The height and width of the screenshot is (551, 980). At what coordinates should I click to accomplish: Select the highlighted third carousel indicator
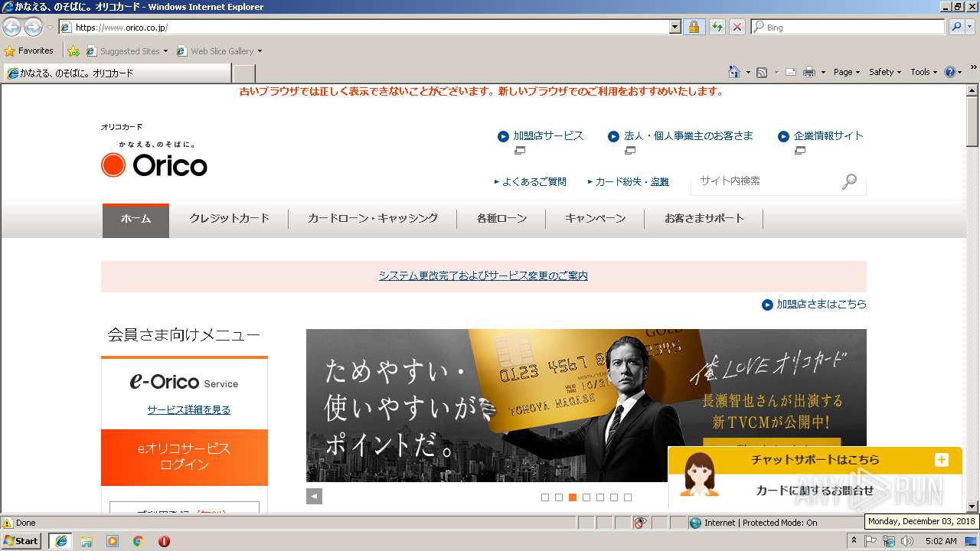573,497
